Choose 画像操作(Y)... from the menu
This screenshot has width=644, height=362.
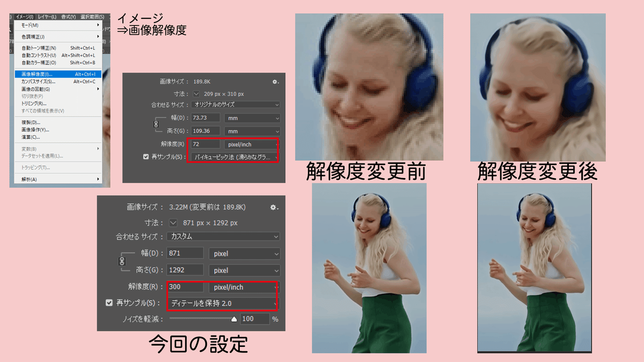(58, 130)
